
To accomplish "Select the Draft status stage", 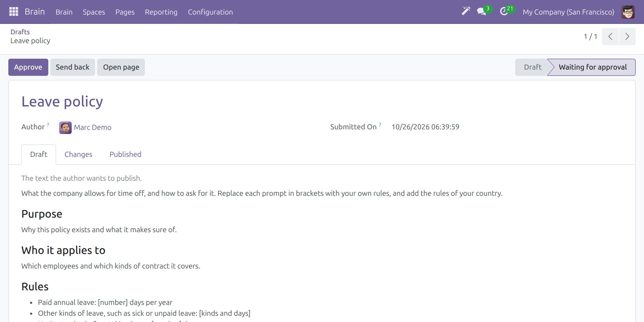I will tap(532, 67).
